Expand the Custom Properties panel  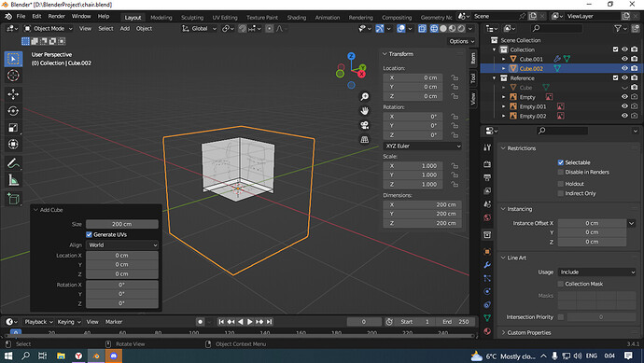[528, 332]
